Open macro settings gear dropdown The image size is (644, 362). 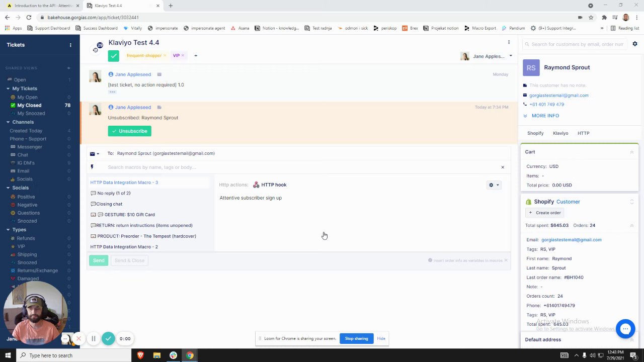494,185
